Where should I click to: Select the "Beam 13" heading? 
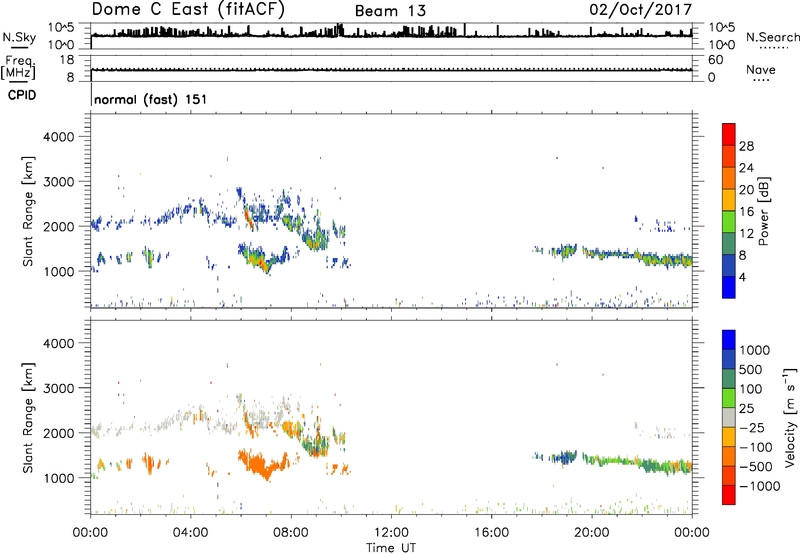[x=390, y=11]
